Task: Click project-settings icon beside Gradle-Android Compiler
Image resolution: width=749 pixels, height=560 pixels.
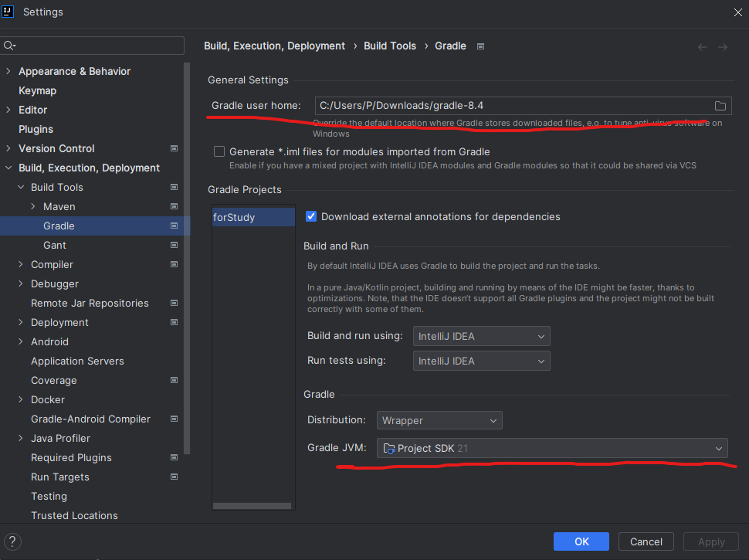Action: (175, 419)
